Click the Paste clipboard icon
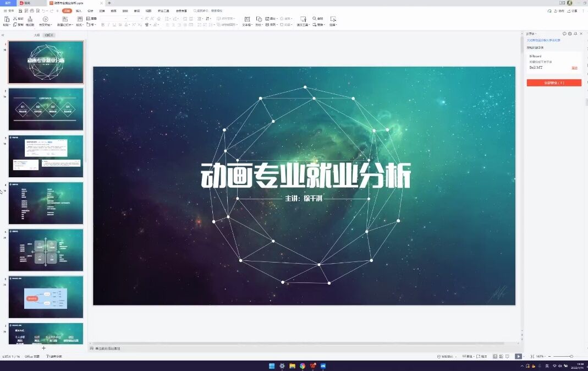The image size is (588, 371). (6, 18)
